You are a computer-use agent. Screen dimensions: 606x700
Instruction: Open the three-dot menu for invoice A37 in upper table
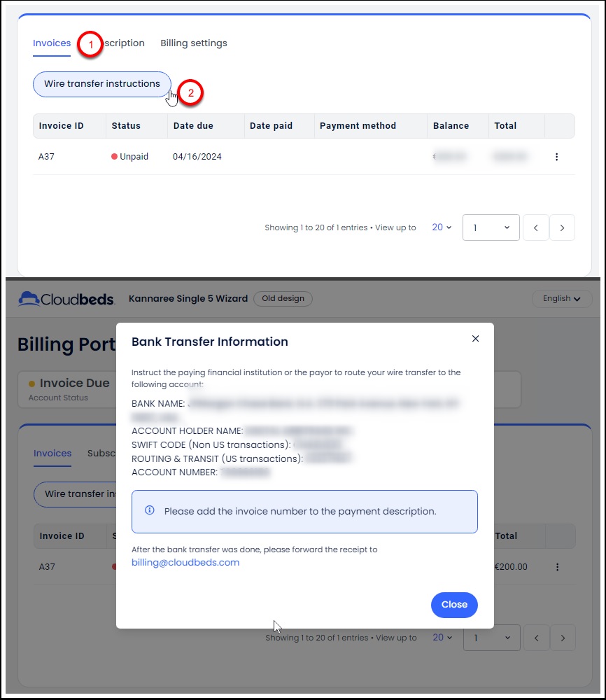(x=556, y=157)
